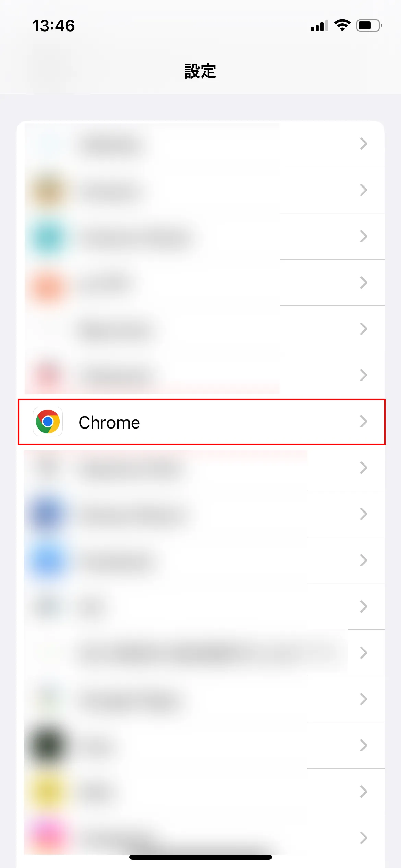
Task: Click the chevron on the teal icon's row
Action: point(364,236)
